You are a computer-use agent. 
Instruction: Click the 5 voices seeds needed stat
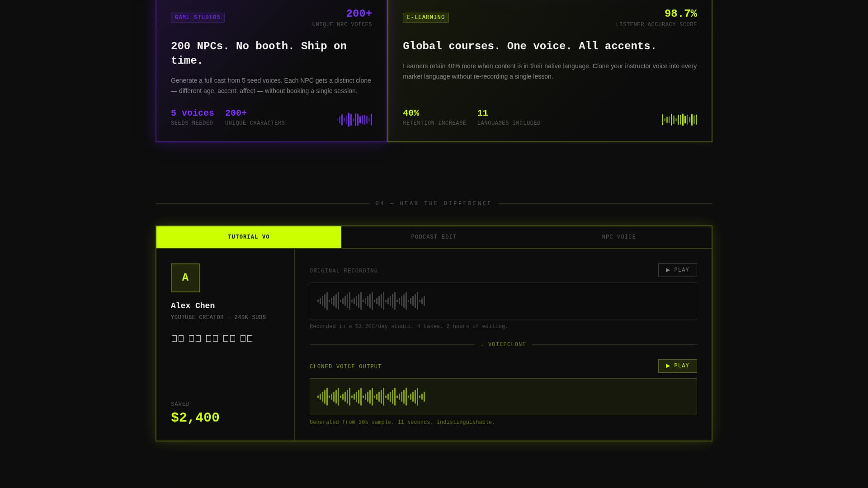coord(193,117)
